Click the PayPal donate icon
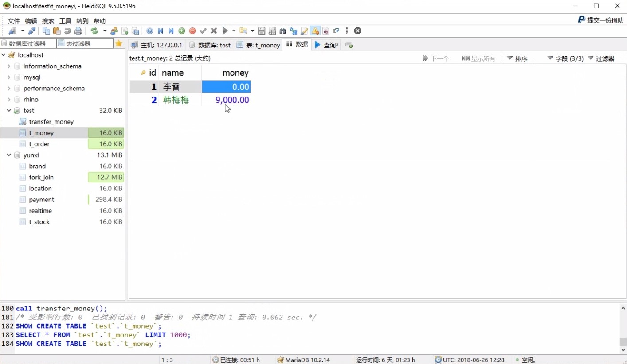Image resolution: width=627 pixels, height=364 pixels. pyautogui.click(x=581, y=20)
